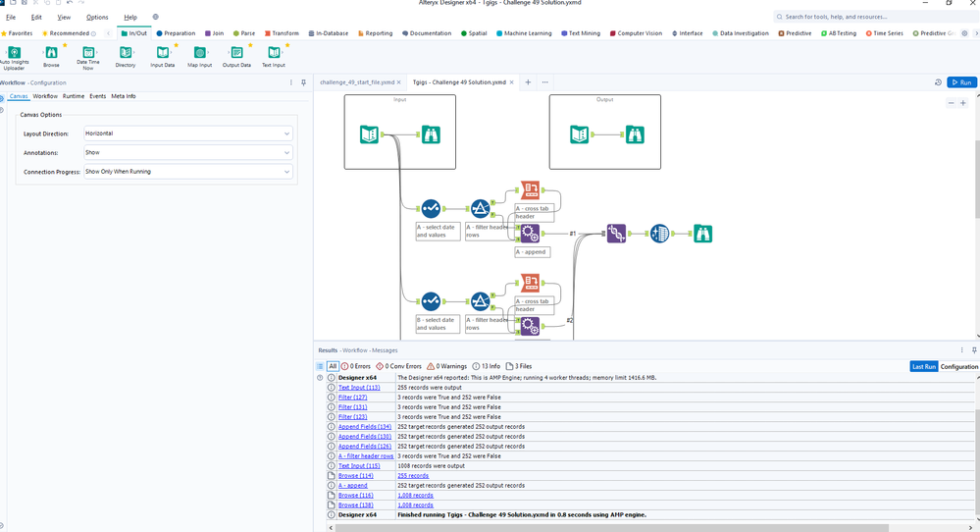Select the Directory tool

(x=125, y=57)
